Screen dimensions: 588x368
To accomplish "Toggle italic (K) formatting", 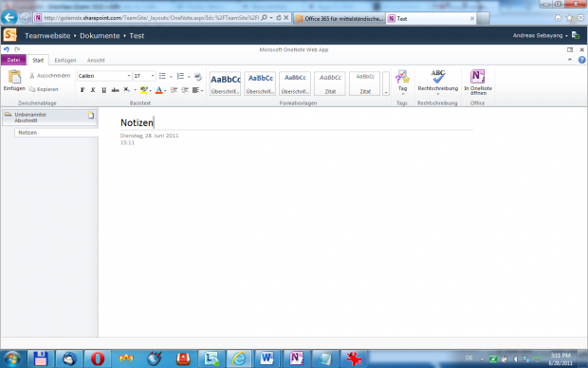I will 93,90.
